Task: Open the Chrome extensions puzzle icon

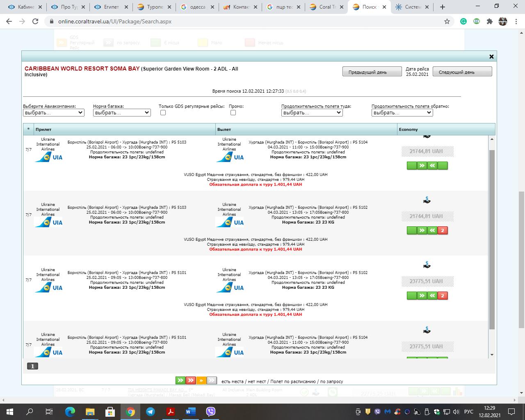Action: (489, 21)
